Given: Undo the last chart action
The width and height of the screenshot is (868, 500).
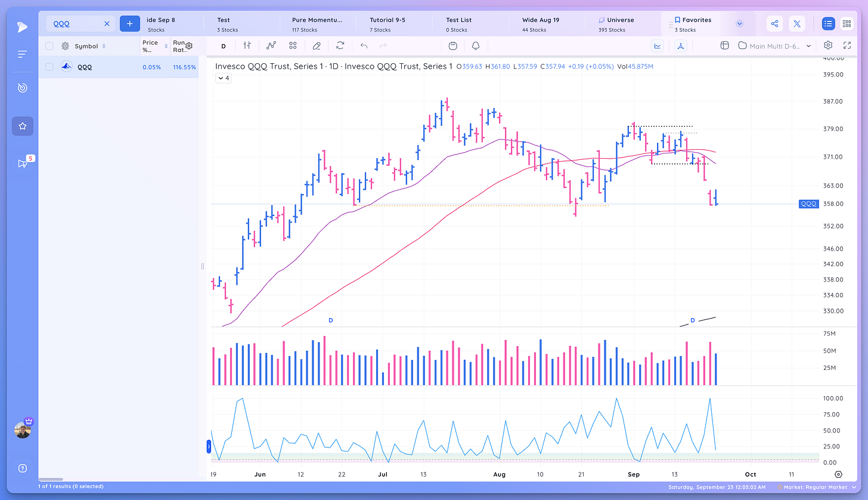Looking at the screenshot, I should pos(364,45).
